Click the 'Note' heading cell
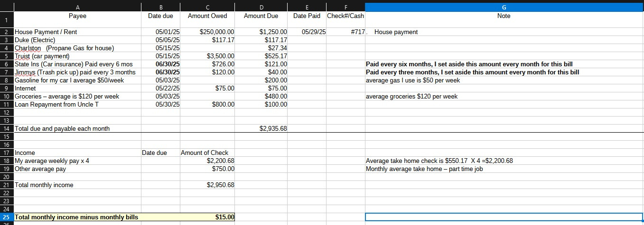This screenshot has width=644, height=225. 504,20
